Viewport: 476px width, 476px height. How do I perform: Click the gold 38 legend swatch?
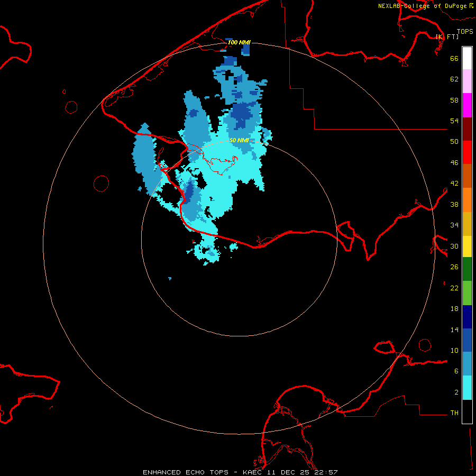[467, 224]
